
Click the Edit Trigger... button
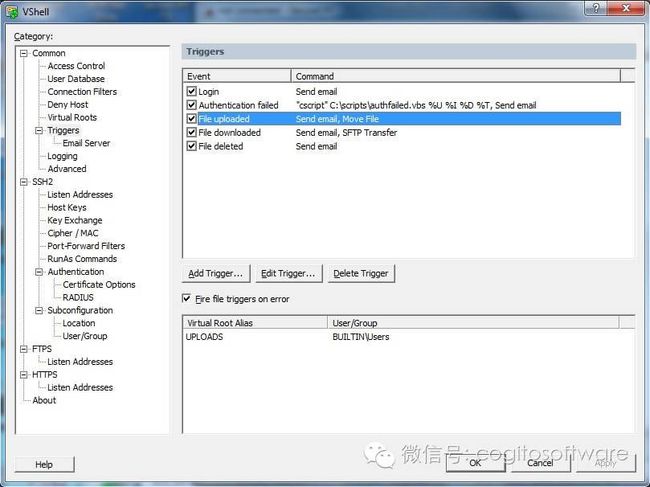pyautogui.click(x=288, y=274)
